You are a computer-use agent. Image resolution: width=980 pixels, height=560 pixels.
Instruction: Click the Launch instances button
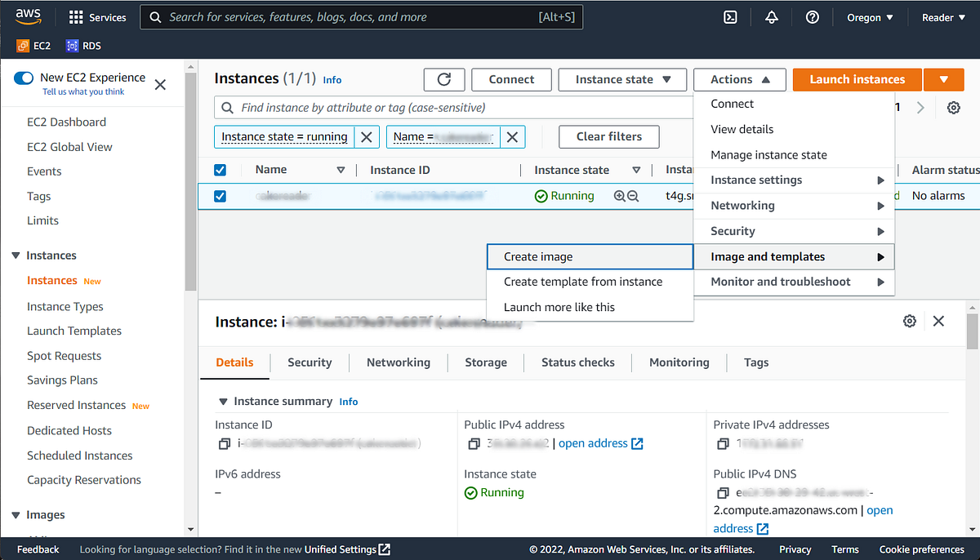[857, 79]
